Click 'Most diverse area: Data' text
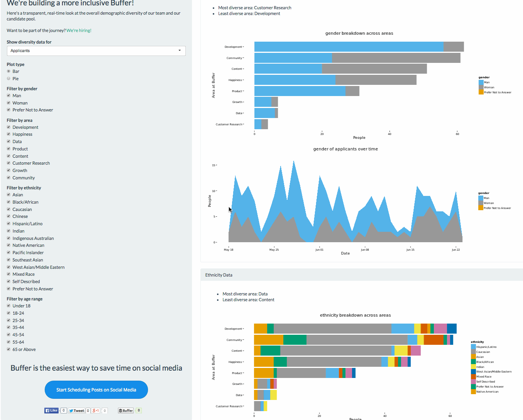 pos(245,294)
